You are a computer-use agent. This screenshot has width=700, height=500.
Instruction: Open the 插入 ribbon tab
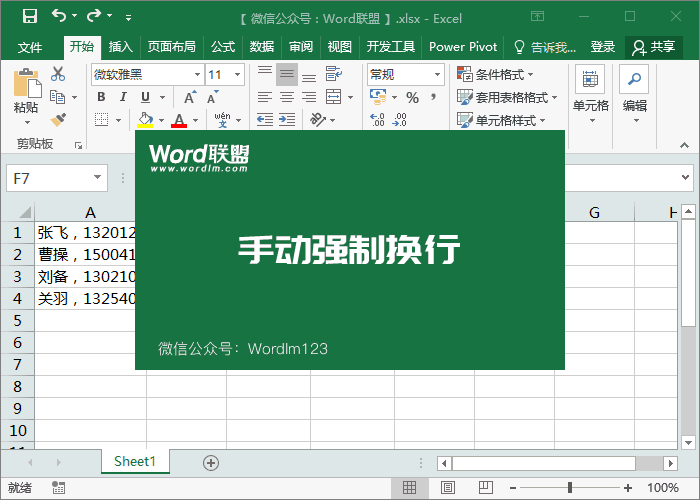click(x=120, y=47)
